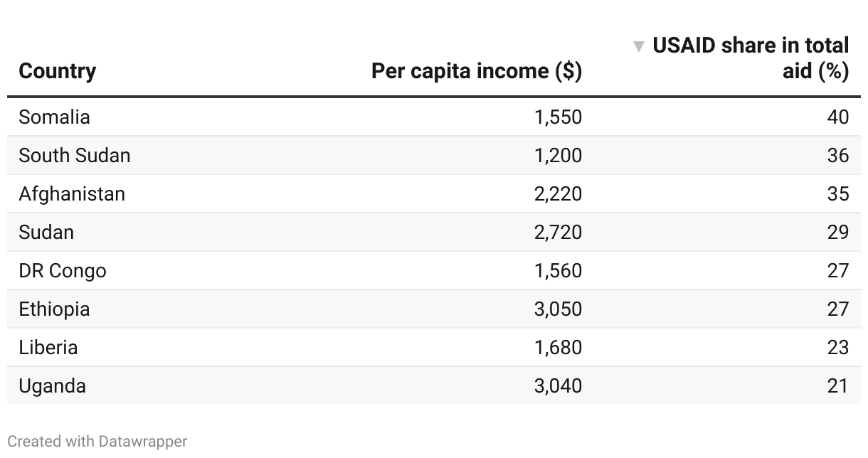Select the Uganda row label
The width and height of the screenshot is (868, 458).
(53, 385)
